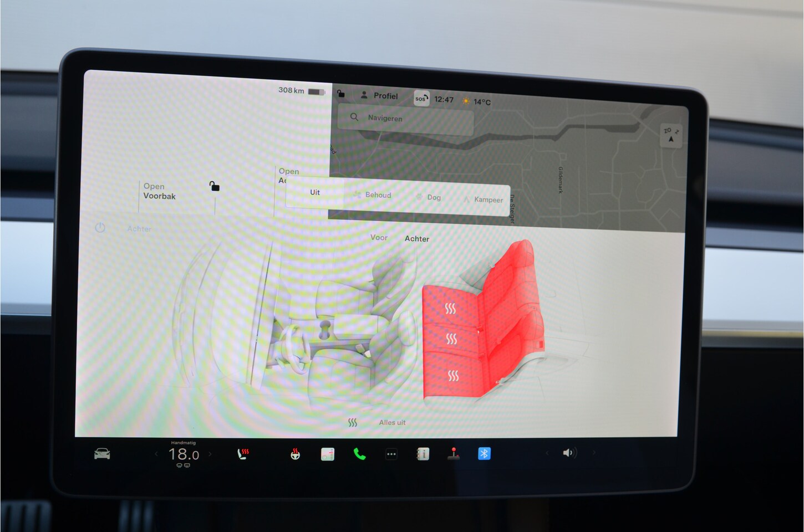
Task: Open the manual info booklet icon
Action: 423,454
